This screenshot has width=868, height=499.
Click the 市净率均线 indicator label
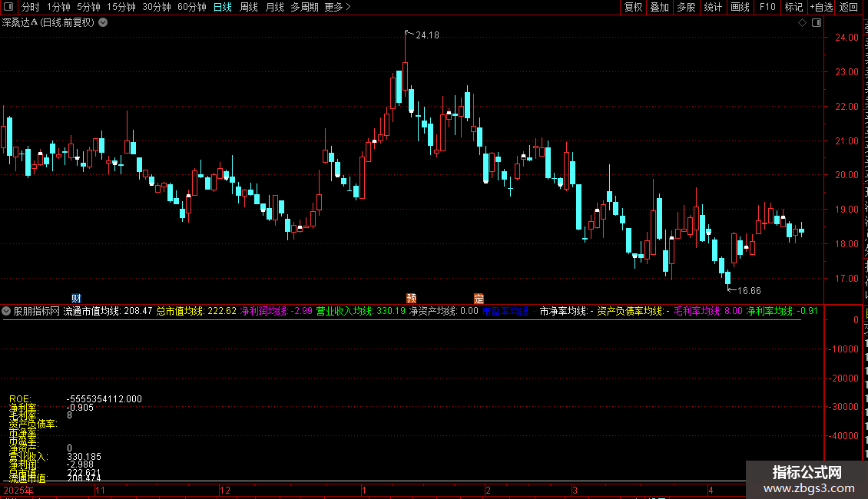pos(566,311)
